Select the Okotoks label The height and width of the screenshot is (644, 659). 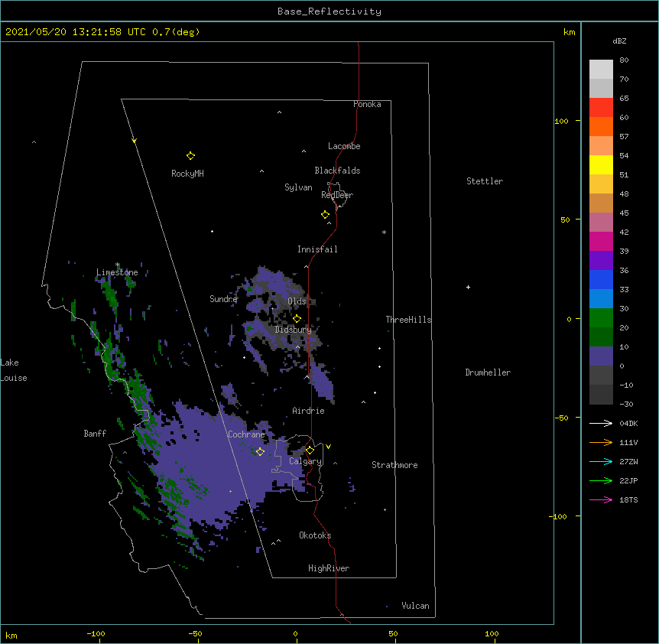[315, 535]
